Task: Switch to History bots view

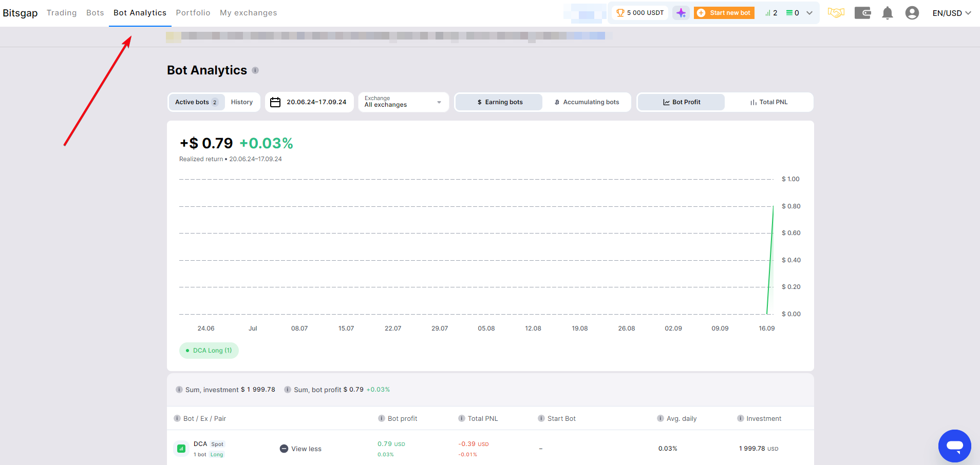Action: [242, 102]
